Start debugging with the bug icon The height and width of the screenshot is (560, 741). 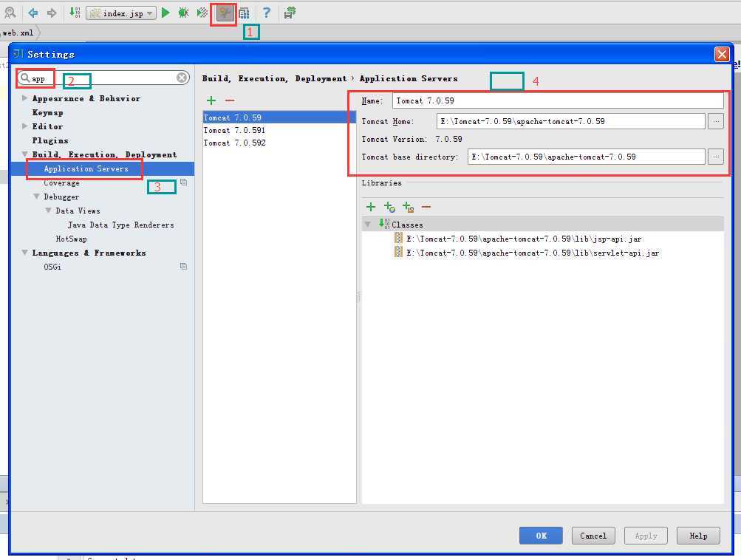183,13
